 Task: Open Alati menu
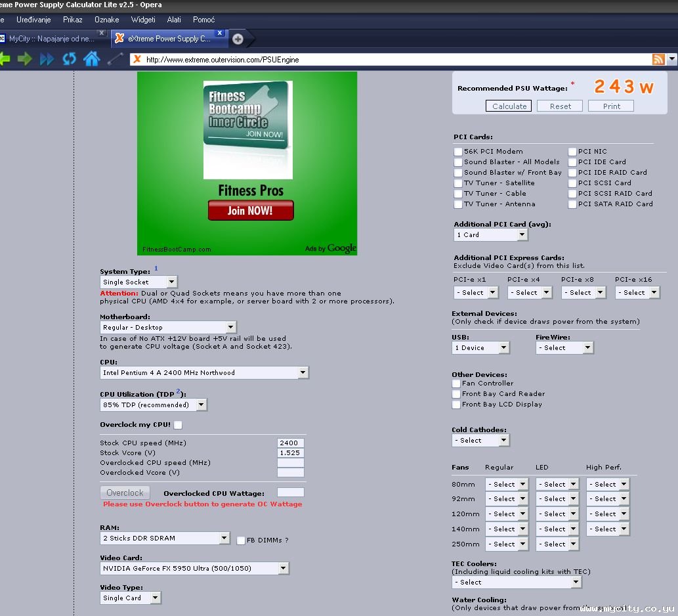point(174,20)
